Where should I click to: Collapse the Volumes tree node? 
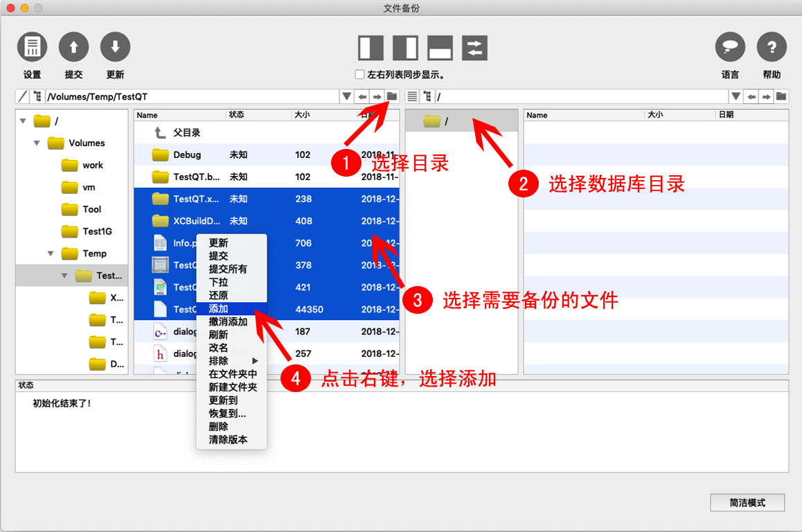(37, 143)
